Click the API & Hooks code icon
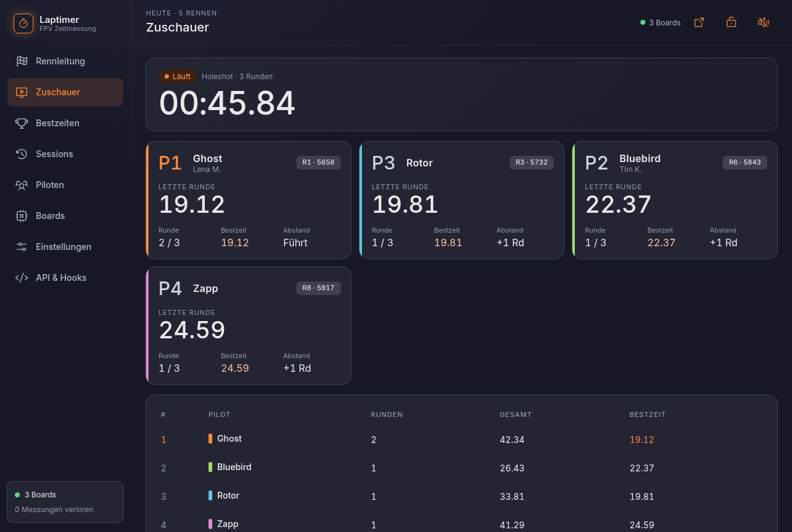The height and width of the screenshot is (532, 792). [22, 278]
